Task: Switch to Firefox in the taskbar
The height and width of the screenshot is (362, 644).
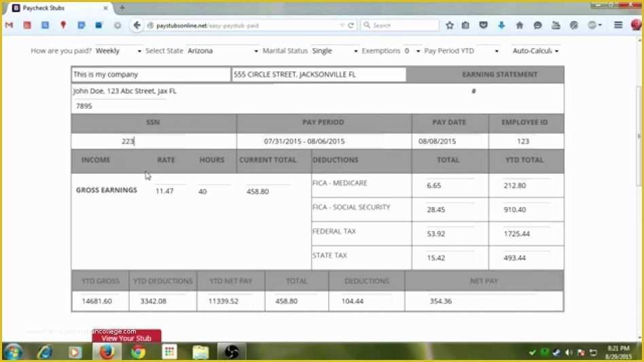Action: [107, 352]
